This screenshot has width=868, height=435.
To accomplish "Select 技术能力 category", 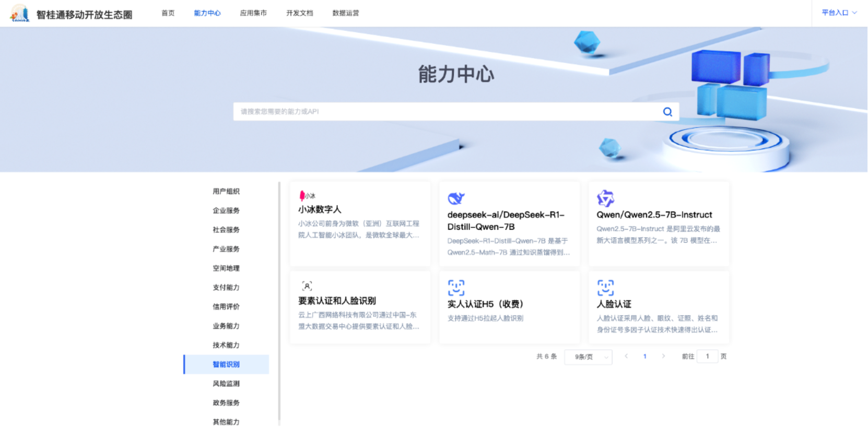I will [226, 346].
